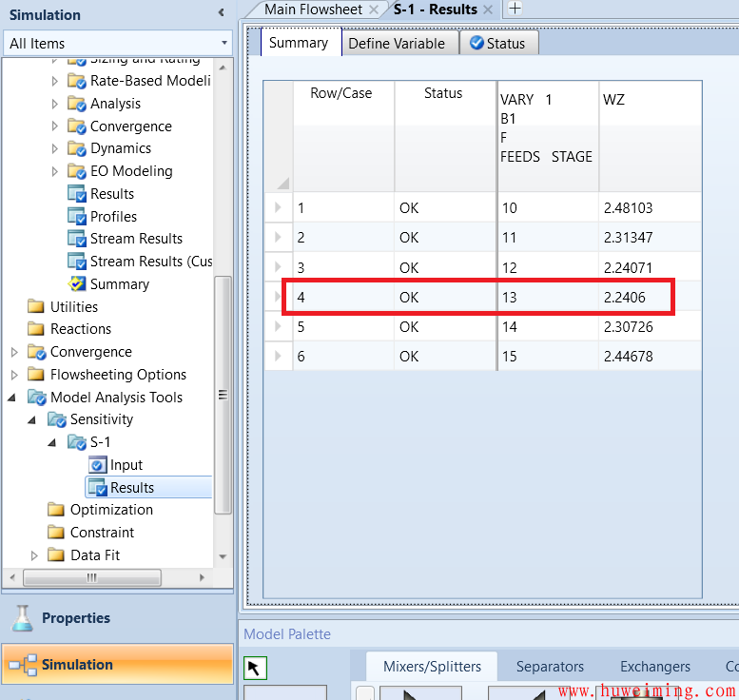The height and width of the screenshot is (700, 739).
Task: Click the Utilities folder icon
Action: pos(36,307)
